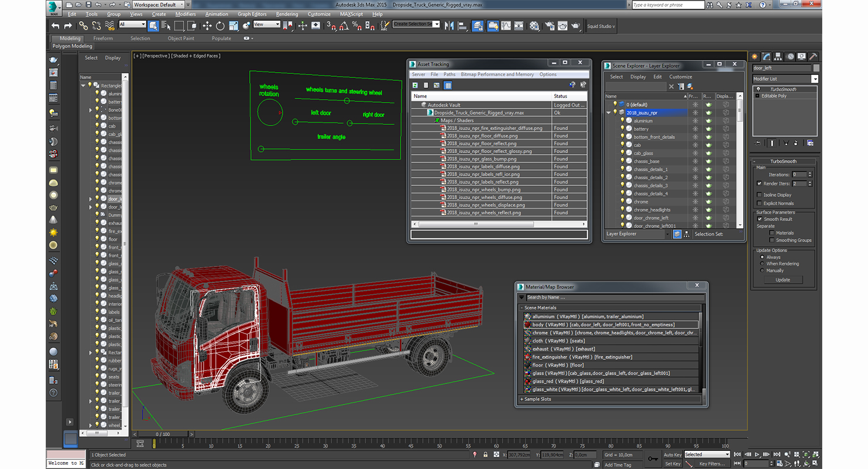Activate the Select Object tool

click(153, 26)
